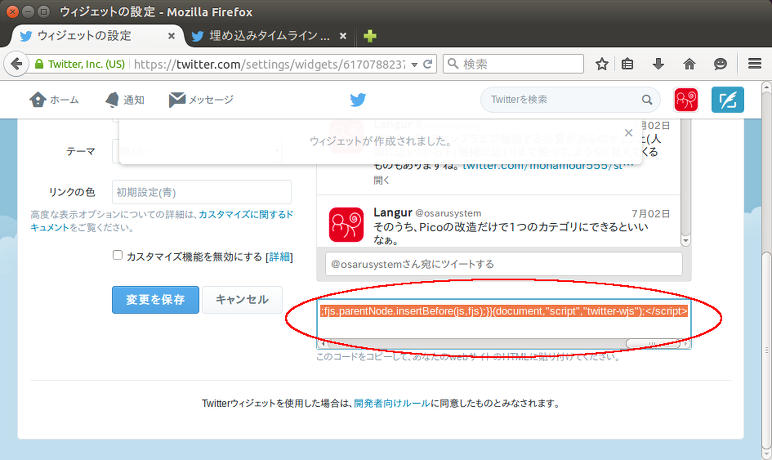Image resolution: width=772 pixels, height=460 pixels.
Task: Open a new tab with the green plus
Action: coord(370,36)
